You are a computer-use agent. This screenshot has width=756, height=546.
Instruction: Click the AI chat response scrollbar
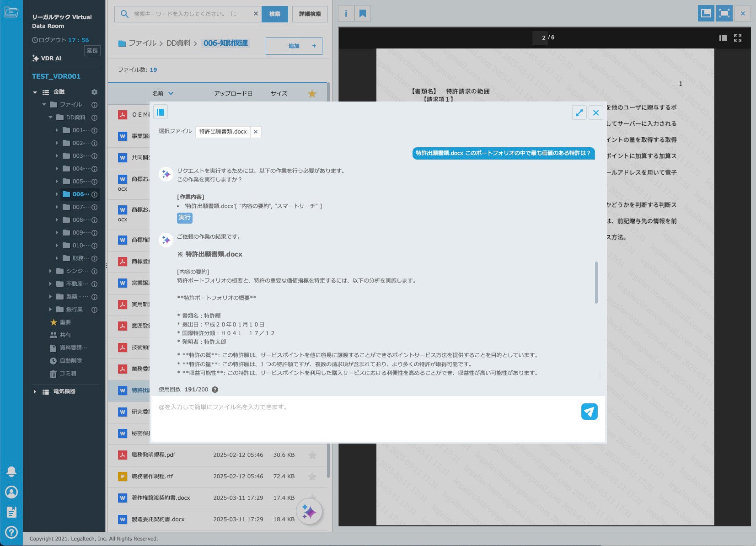(x=596, y=283)
